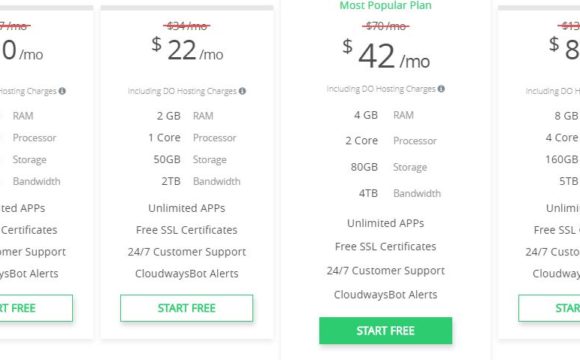Click START FREE on the rightmost plan
The height and width of the screenshot is (360, 580).
[x=549, y=308]
